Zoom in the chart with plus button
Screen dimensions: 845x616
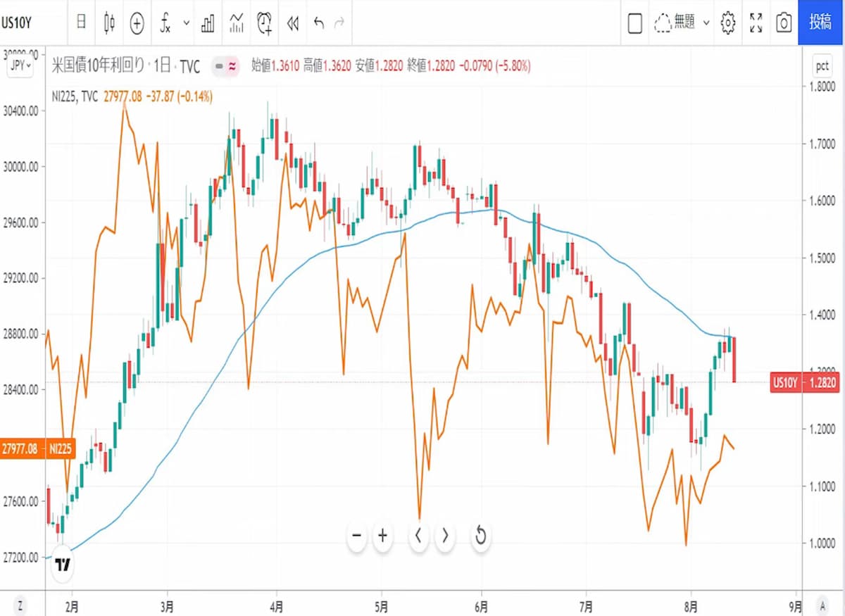click(382, 536)
